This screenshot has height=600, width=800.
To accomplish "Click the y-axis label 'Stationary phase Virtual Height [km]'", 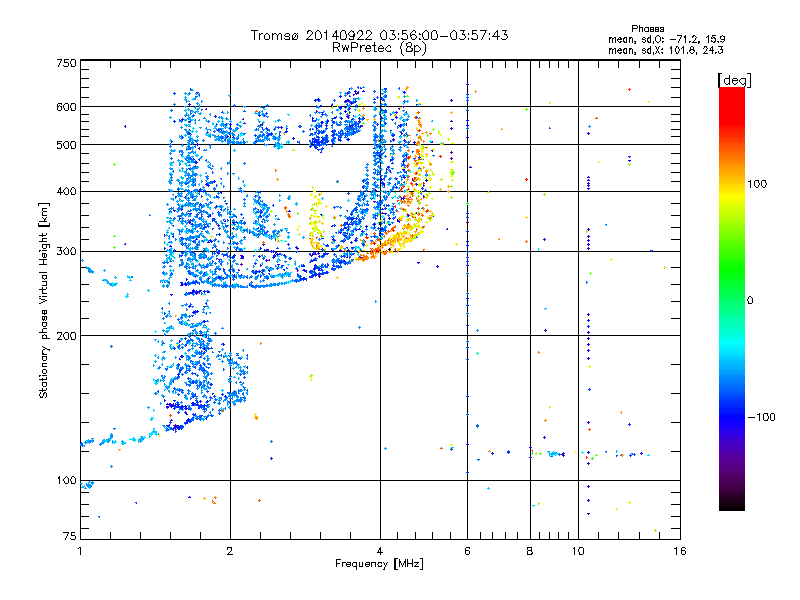I will [43, 300].
